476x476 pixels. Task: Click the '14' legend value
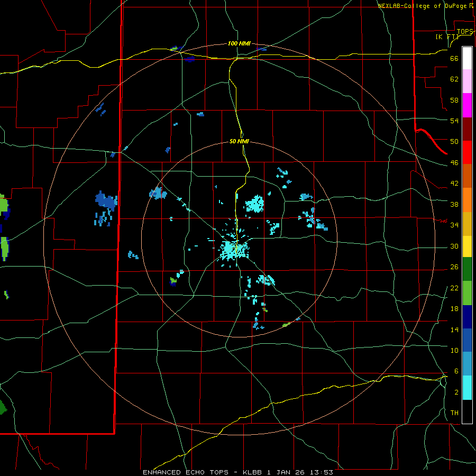(454, 329)
